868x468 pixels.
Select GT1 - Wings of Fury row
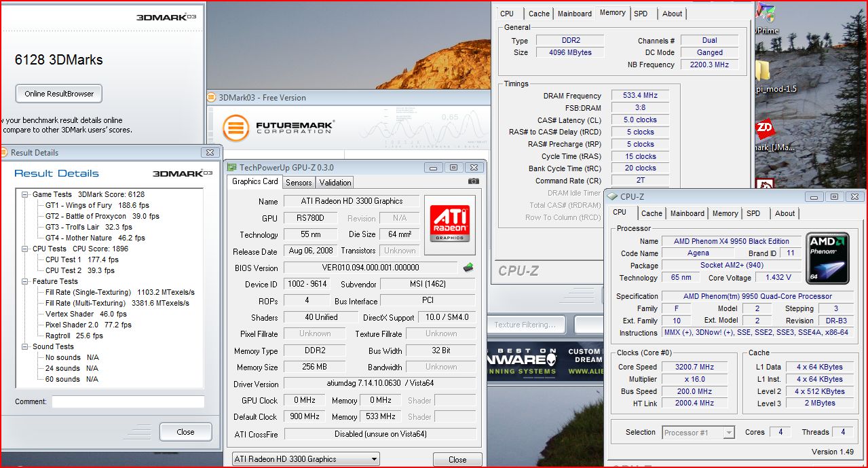(97, 205)
